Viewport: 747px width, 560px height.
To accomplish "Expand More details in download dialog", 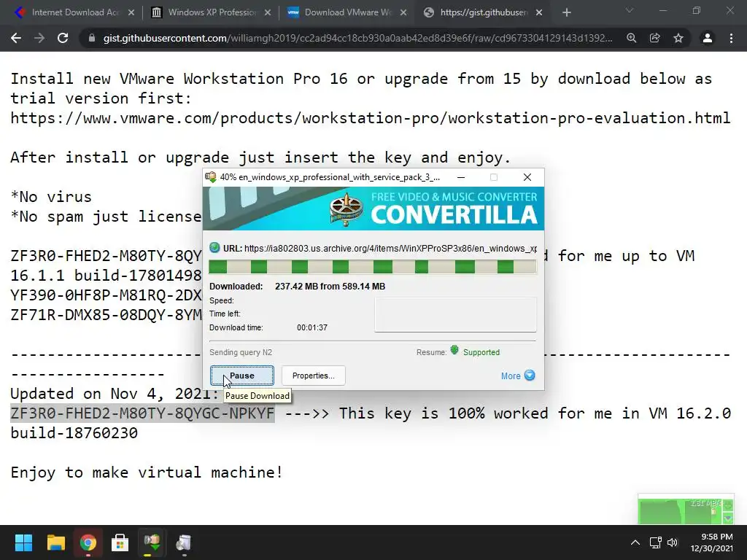I will click(x=518, y=376).
